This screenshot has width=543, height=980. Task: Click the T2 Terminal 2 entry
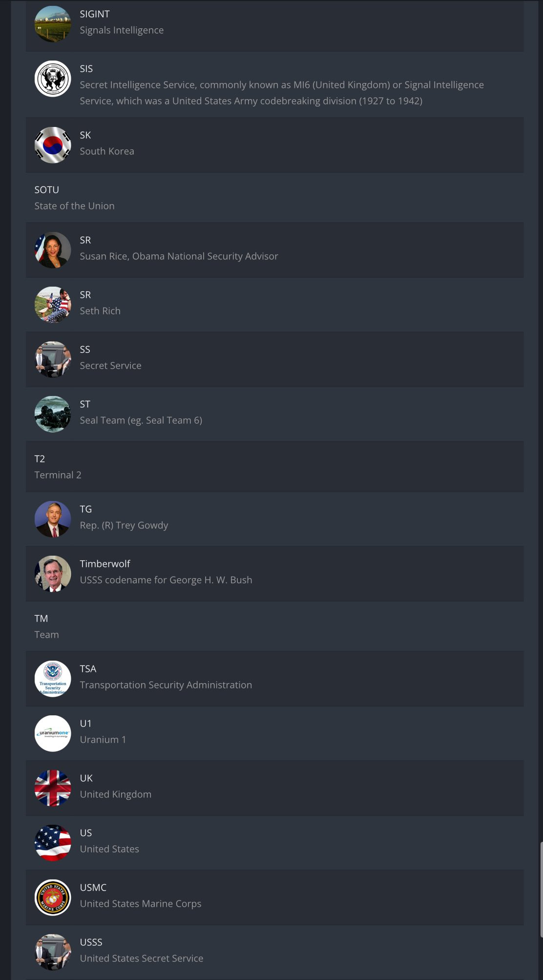[x=275, y=467]
